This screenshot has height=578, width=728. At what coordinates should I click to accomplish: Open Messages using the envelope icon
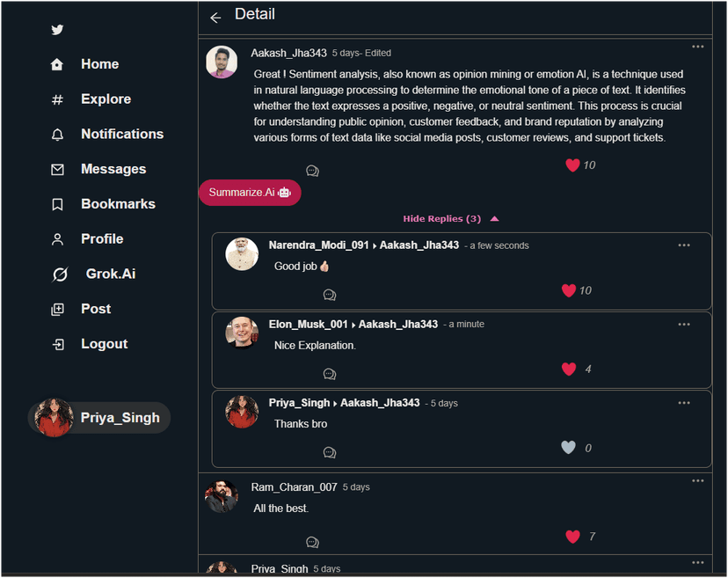[56, 169]
